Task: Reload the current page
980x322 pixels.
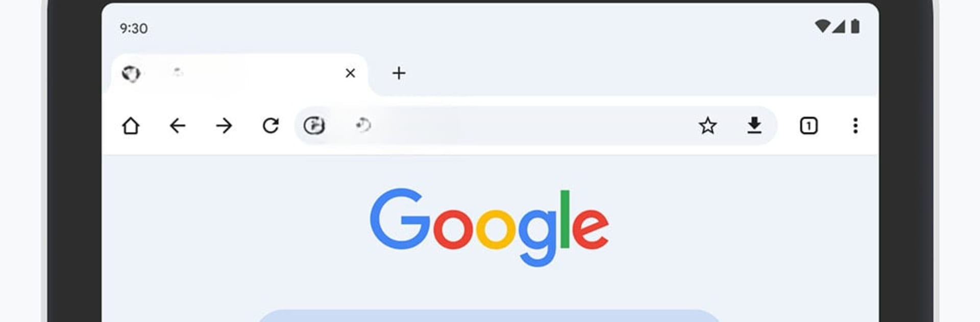Action: tap(271, 125)
